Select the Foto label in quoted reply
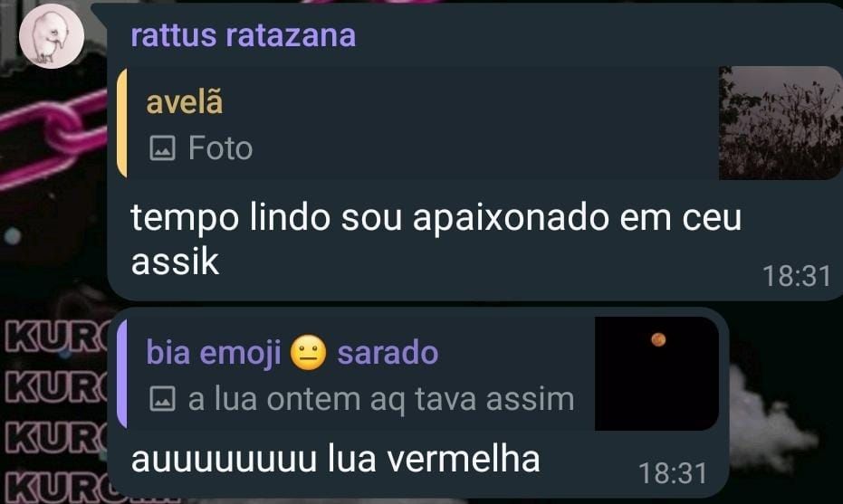The height and width of the screenshot is (504, 843). tap(220, 147)
